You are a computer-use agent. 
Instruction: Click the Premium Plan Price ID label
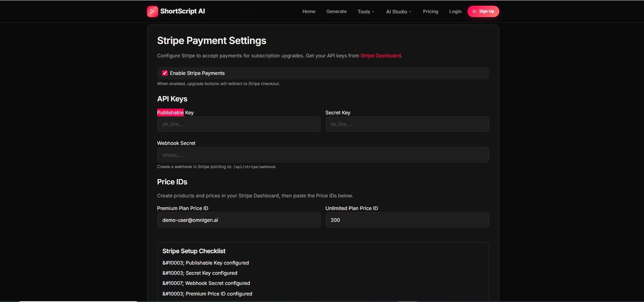point(183,208)
